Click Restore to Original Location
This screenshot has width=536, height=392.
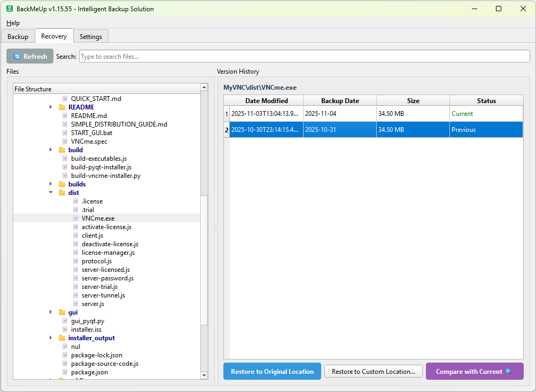pyautogui.click(x=271, y=371)
